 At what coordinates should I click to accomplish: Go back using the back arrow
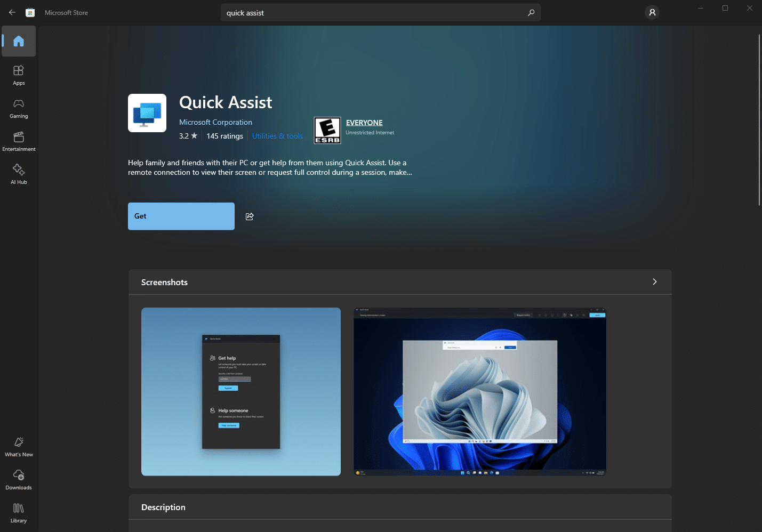click(x=12, y=12)
